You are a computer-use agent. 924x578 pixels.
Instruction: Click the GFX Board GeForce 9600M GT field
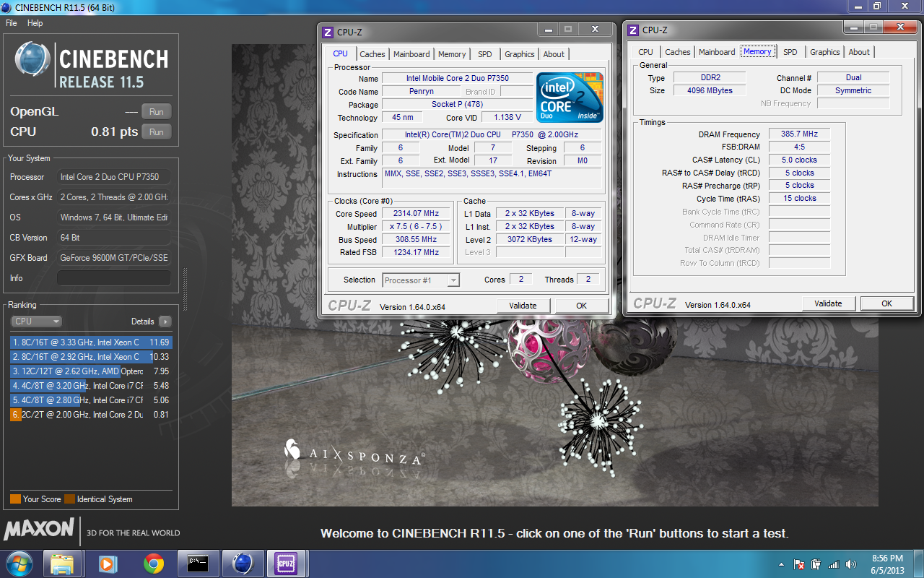(113, 258)
